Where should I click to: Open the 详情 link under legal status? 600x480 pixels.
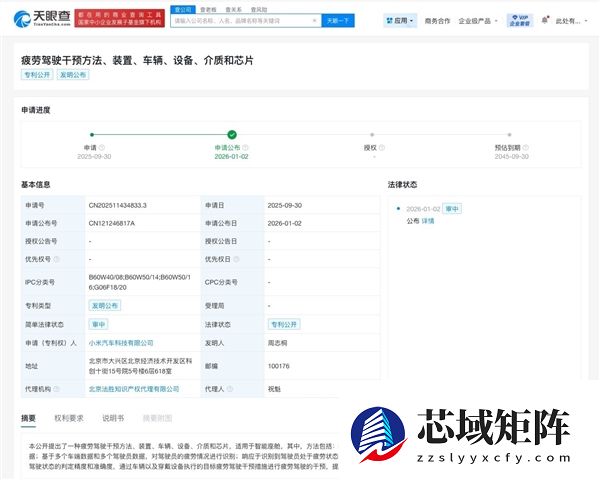[x=428, y=221]
